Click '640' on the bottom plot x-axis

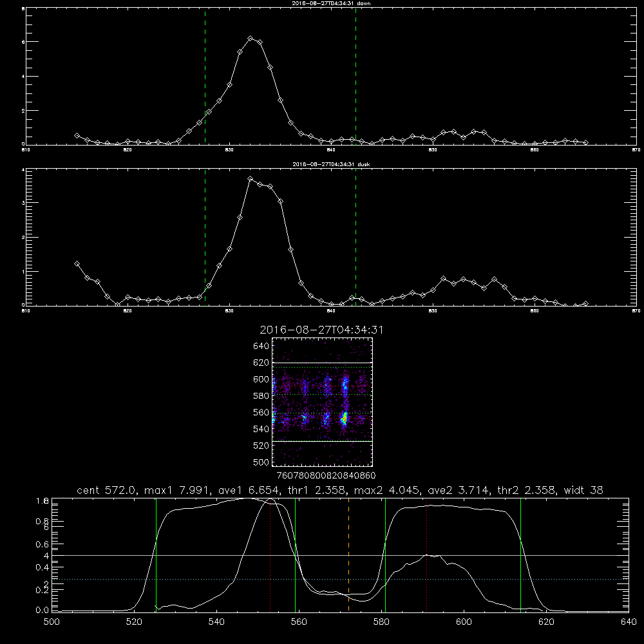(629, 622)
